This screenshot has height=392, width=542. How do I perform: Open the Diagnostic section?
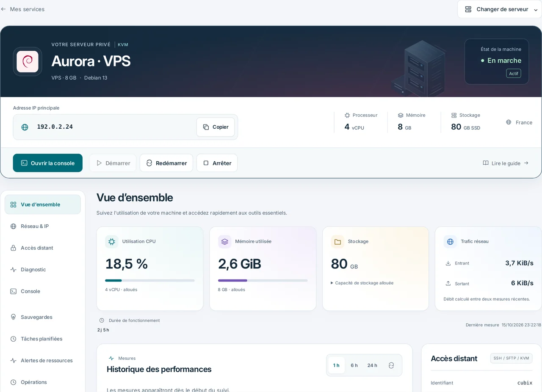point(43,270)
